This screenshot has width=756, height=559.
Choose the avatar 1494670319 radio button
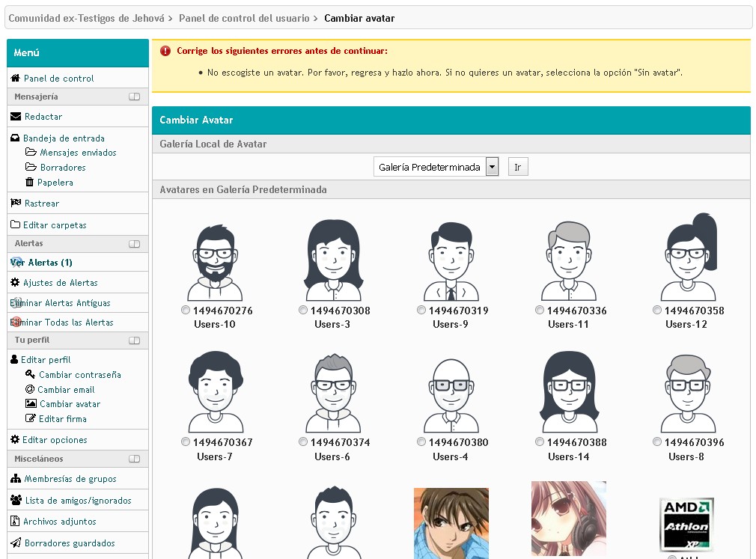click(x=421, y=310)
